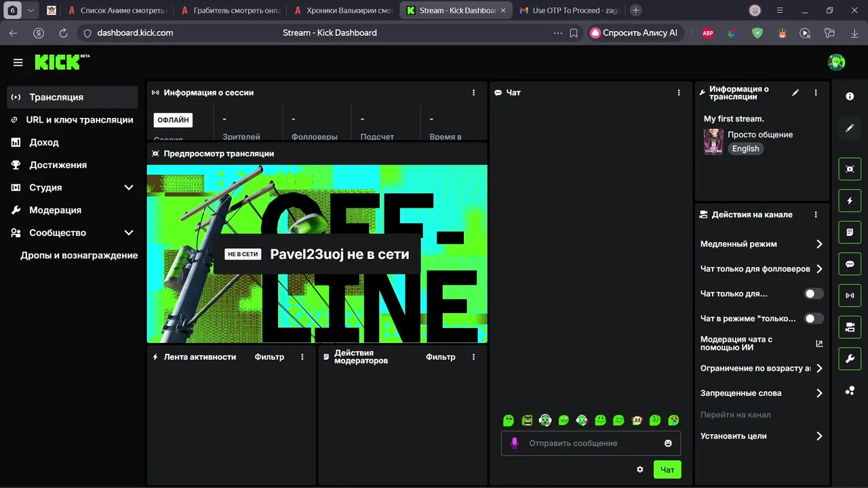Screen dimensions: 868x488
Task: Click the purple microphone icon in chat input
Action: point(515,443)
